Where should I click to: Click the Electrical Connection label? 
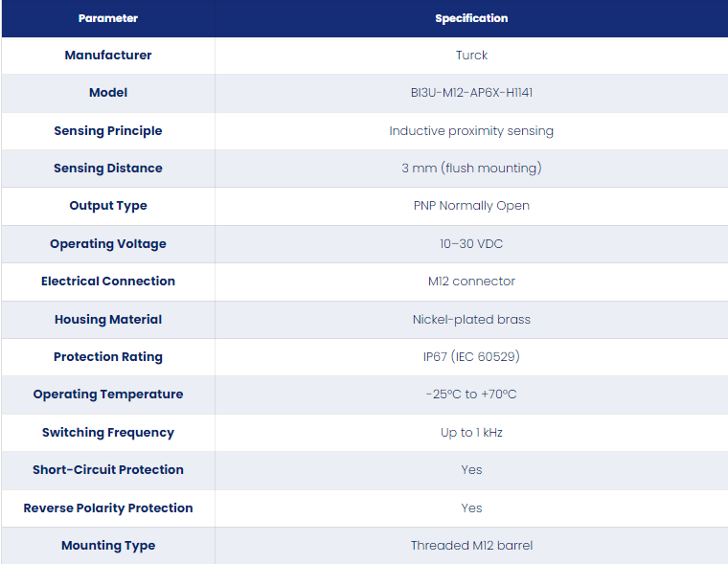tap(107, 281)
